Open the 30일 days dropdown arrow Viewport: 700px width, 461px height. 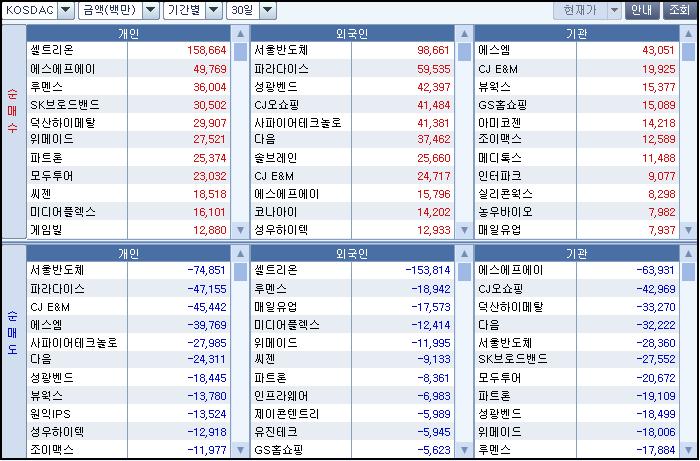coord(268,10)
